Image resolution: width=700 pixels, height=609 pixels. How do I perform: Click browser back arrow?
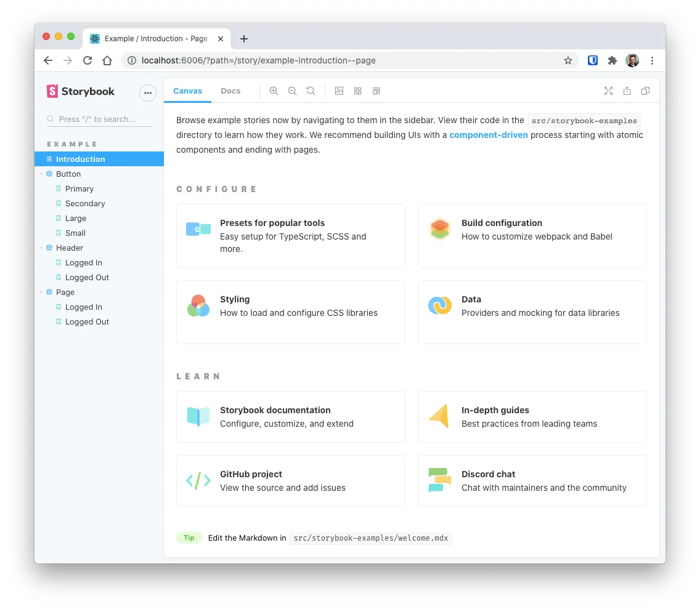coord(48,61)
